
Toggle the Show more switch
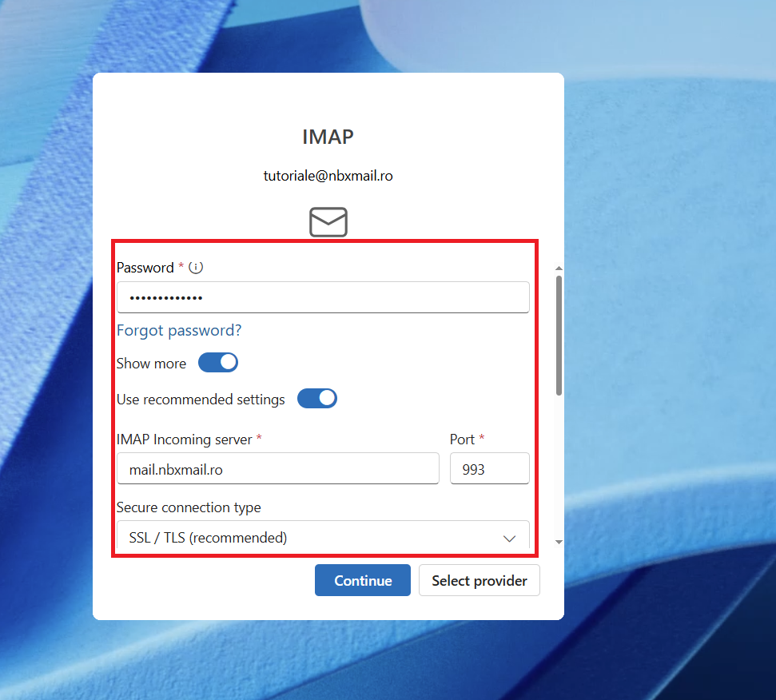218,363
